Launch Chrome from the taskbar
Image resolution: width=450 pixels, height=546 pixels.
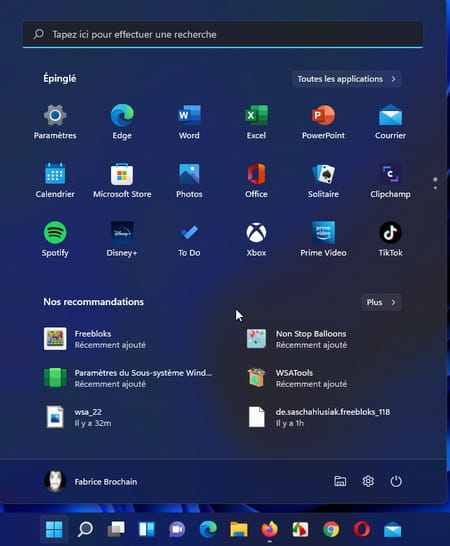pyautogui.click(x=331, y=529)
